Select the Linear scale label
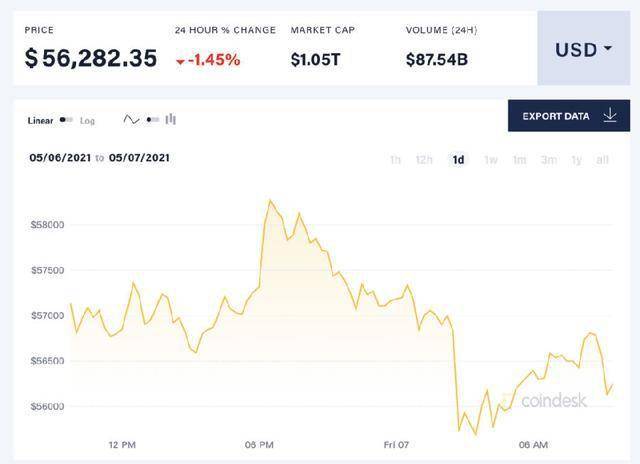The width and height of the screenshot is (640, 464). coord(40,121)
